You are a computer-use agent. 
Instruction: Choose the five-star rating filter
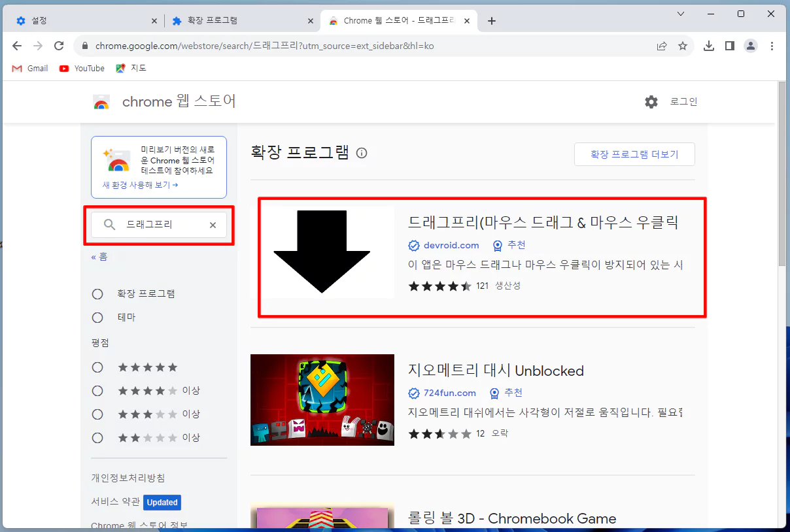click(x=97, y=367)
